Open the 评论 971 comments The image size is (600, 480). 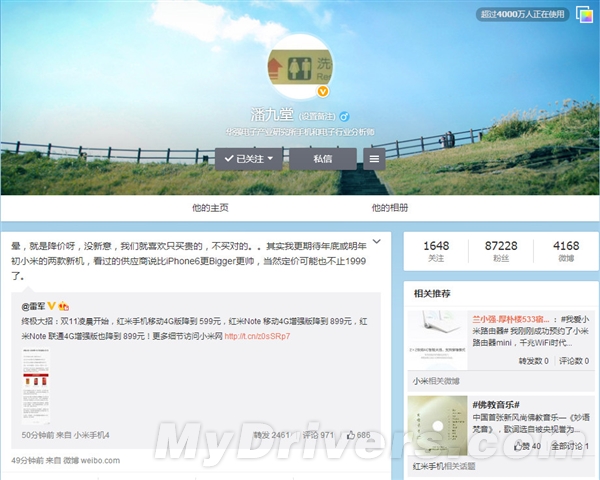point(318,435)
